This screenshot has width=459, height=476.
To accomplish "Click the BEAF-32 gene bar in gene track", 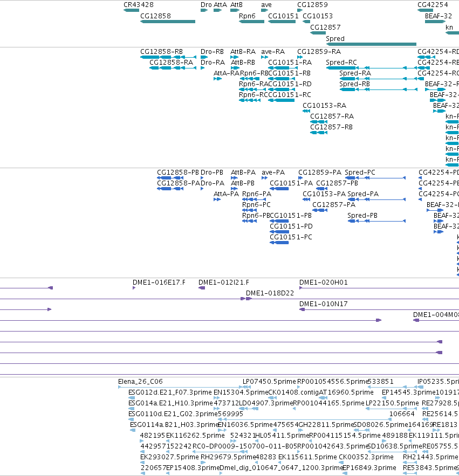I will click(435, 22).
